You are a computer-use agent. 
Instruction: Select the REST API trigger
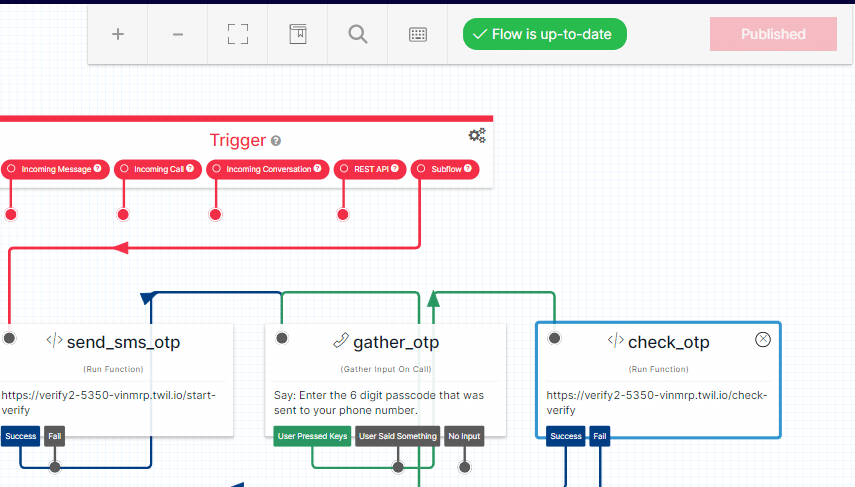coord(370,169)
